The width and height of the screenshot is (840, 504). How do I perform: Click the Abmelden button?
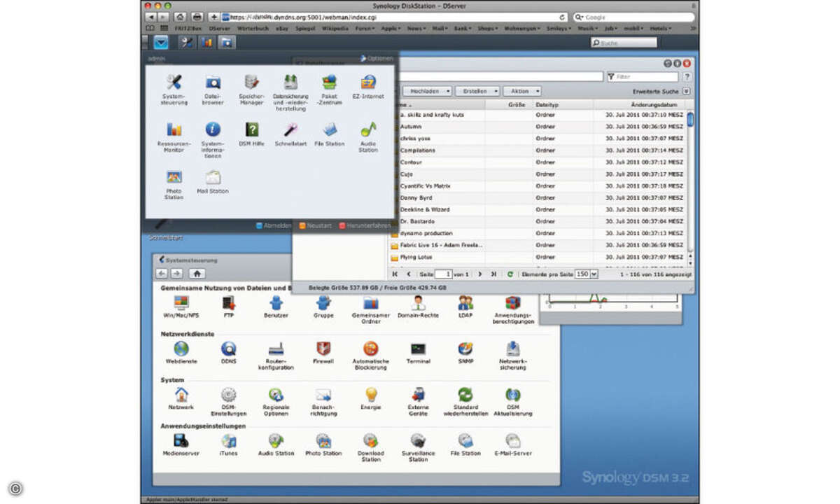pos(274,225)
